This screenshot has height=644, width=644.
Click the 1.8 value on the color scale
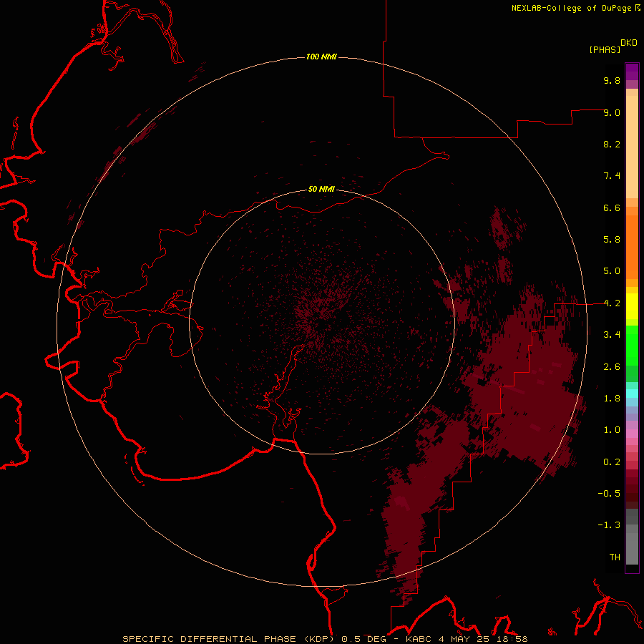coord(612,399)
